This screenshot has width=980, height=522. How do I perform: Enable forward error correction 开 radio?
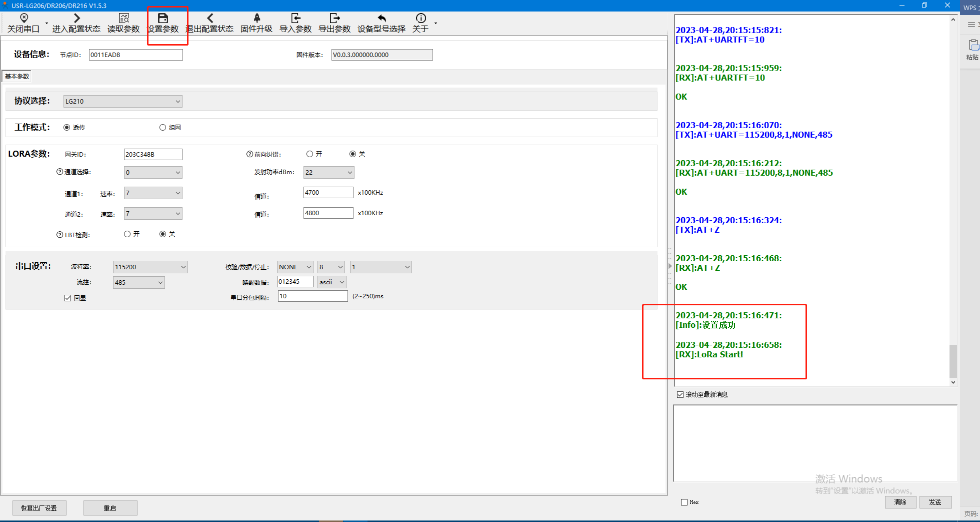pyautogui.click(x=310, y=154)
